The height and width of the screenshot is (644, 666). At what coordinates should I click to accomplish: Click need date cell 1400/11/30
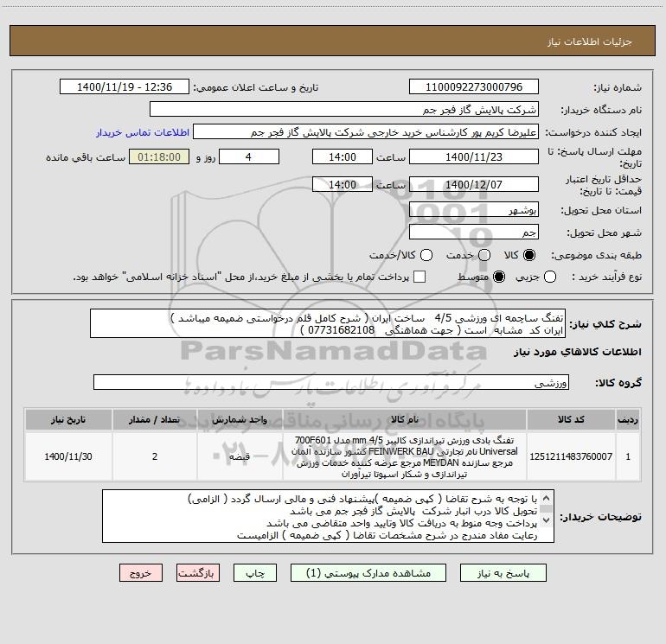tap(68, 456)
